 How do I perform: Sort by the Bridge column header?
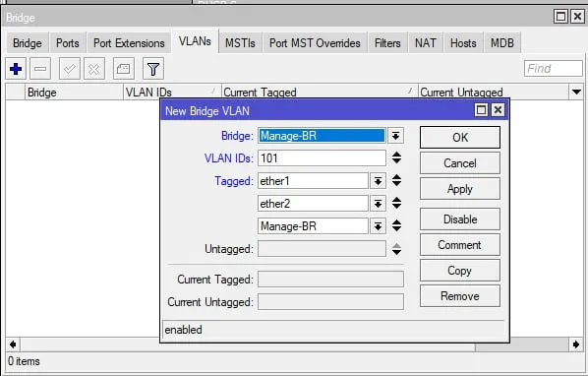(x=74, y=93)
